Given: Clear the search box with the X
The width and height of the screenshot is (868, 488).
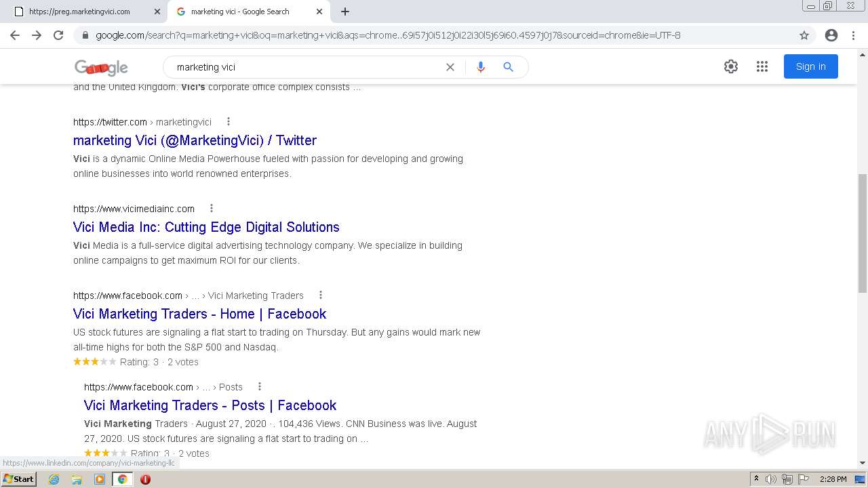Looking at the screenshot, I should (x=450, y=67).
